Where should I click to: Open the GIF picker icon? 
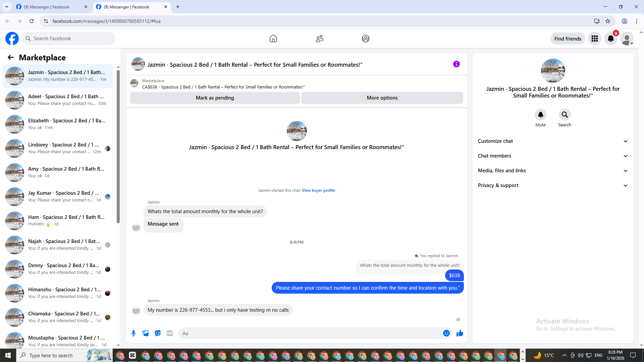click(x=170, y=333)
